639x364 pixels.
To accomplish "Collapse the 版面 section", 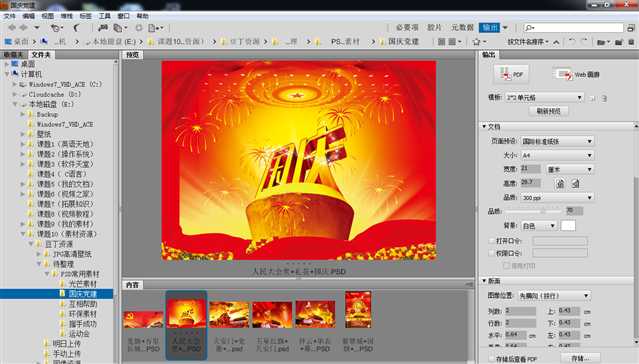I will (x=484, y=281).
